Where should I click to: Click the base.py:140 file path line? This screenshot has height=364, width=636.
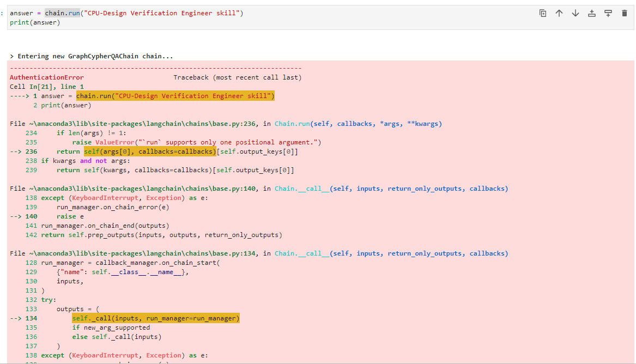tap(259, 189)
